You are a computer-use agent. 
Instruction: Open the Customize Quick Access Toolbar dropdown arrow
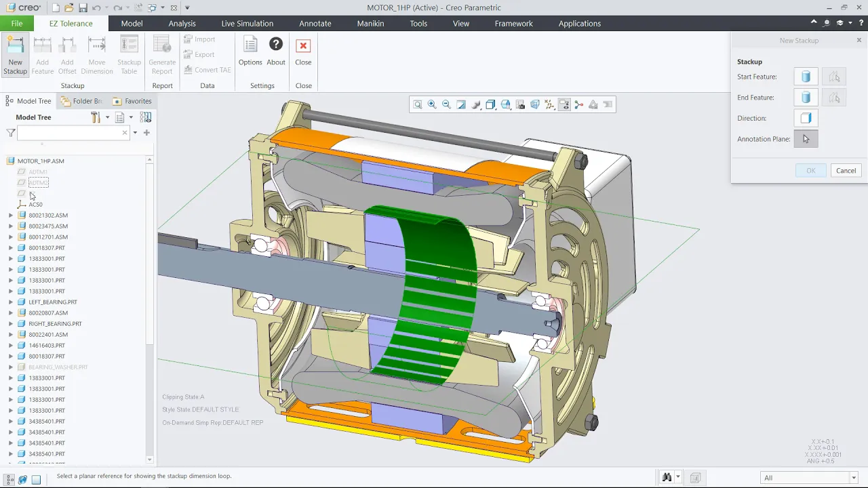tap(187, 8)
